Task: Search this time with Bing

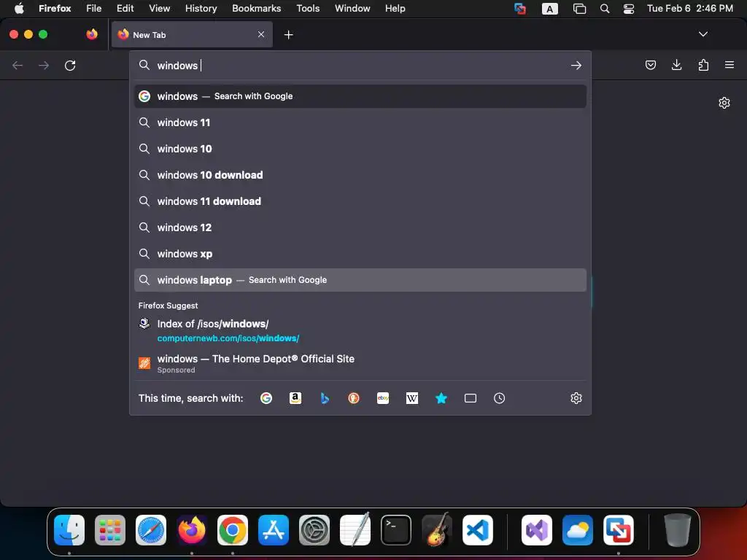Action: pos(325,398)
